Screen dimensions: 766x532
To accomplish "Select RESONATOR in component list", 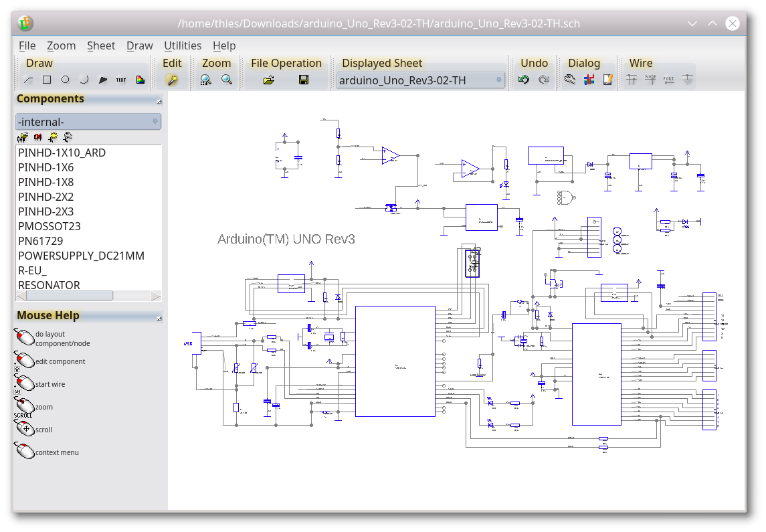I will coord(88,285).
